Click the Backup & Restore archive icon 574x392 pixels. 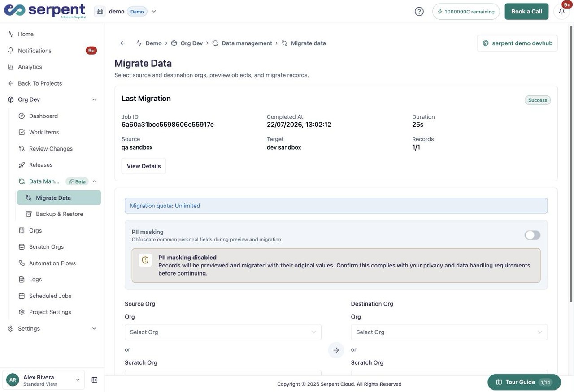29,214
